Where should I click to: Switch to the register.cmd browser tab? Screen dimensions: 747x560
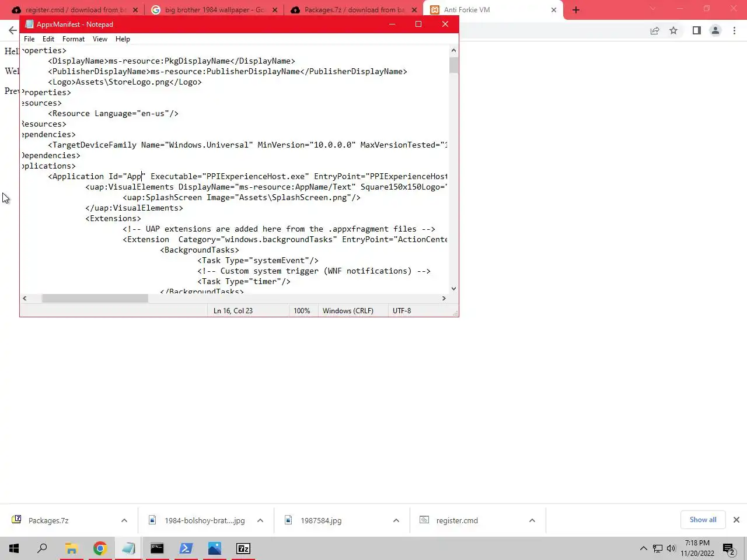[76, 10]
